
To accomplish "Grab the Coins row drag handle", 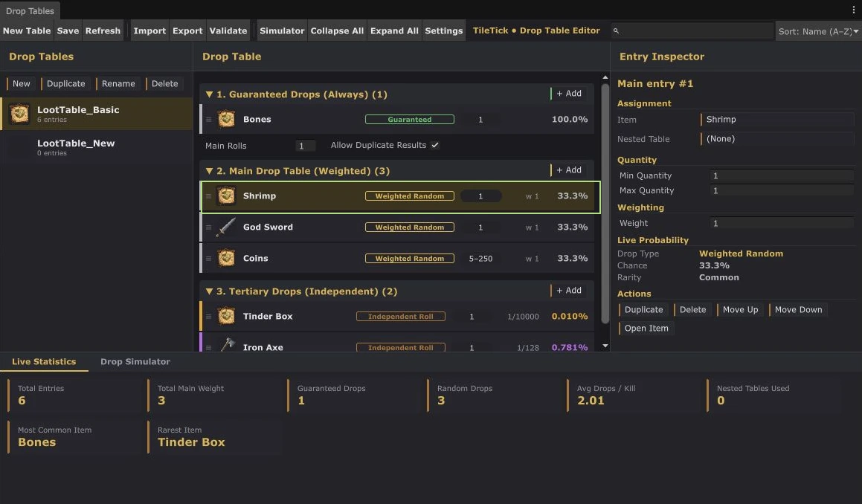I will pos(208,259).
